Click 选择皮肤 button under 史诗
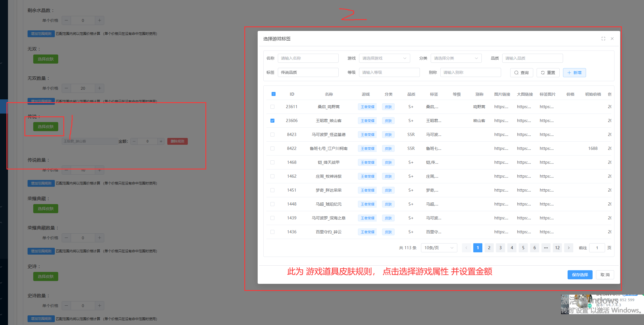 (46, 276)
